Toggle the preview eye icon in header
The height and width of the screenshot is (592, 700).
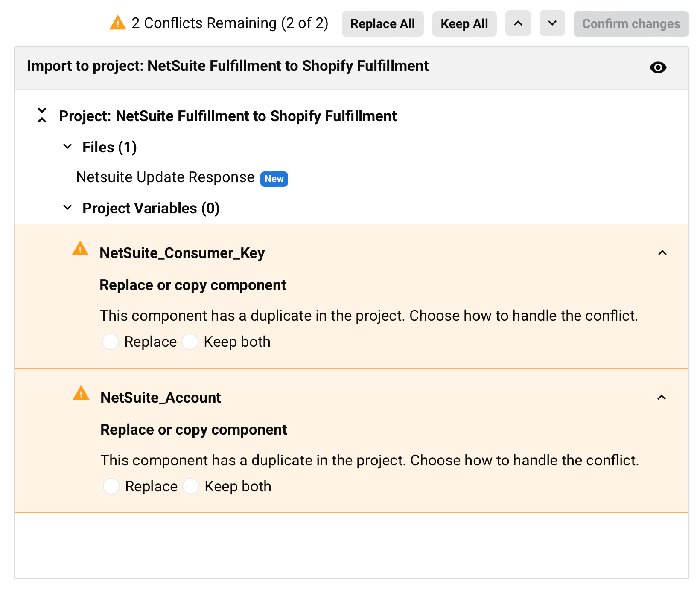(x=658, y=67)
